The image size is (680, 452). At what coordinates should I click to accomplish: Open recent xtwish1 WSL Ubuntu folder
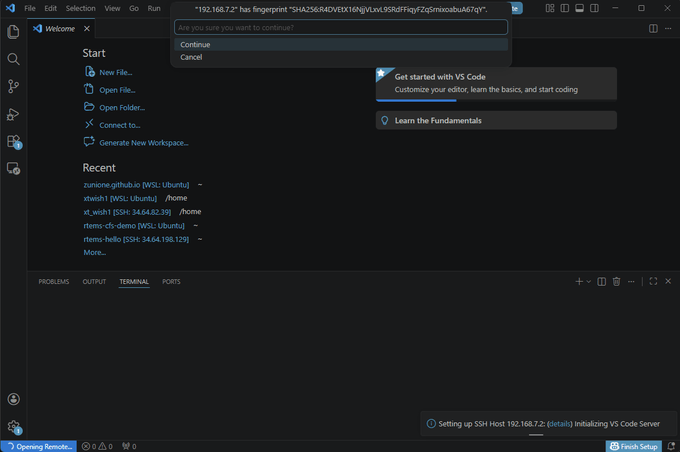click(x=120, y=198)
